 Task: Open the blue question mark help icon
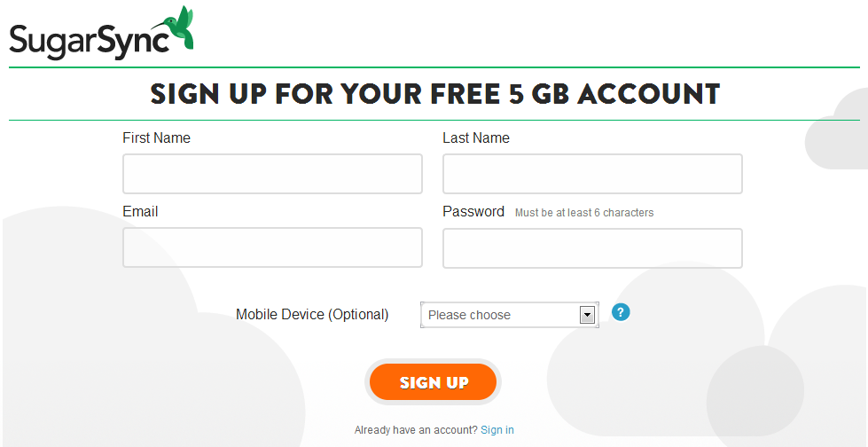click(x=621, y=312)
